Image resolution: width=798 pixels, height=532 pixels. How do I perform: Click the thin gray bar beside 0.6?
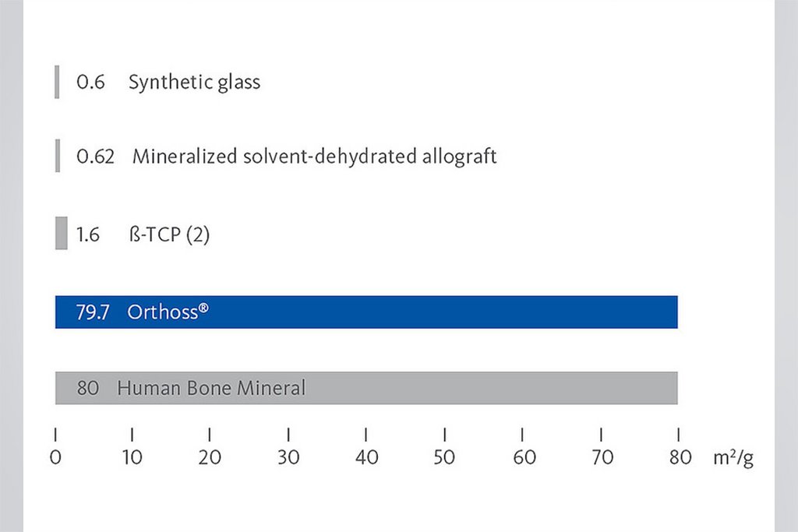(57, 83)
